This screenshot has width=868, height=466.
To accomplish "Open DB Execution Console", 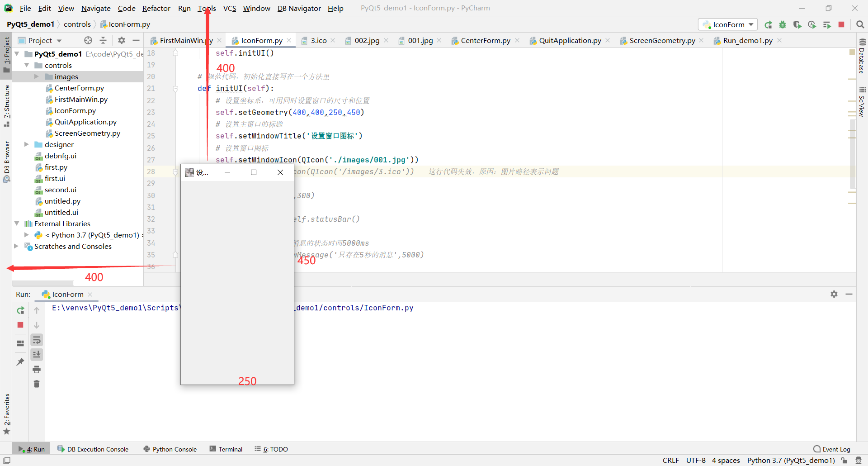I will point(93,449).
